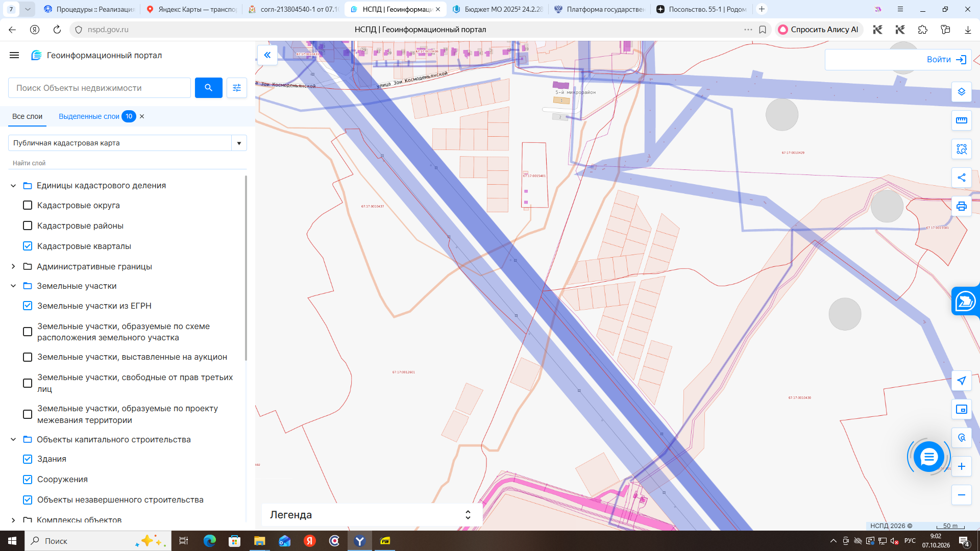Click the Поиск Объекты недвижимости input field
Screen dimensions: 980x551
[x=100, y=88]
